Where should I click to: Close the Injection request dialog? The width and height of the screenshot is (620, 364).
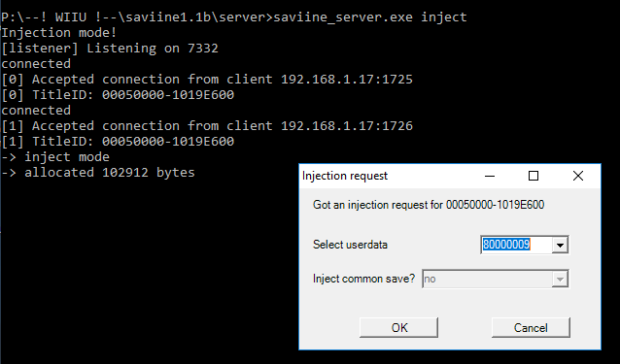[578, 176]
